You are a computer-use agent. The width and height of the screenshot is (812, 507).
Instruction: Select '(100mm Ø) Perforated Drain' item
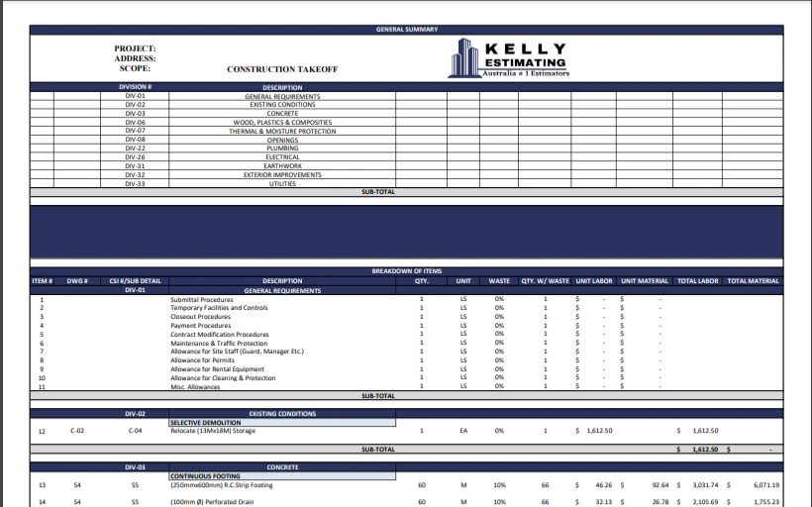pos(212,502)
